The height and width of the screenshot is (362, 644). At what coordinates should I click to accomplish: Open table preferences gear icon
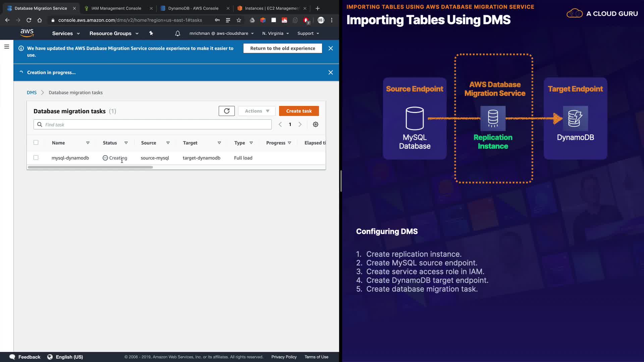click(315, 124)
